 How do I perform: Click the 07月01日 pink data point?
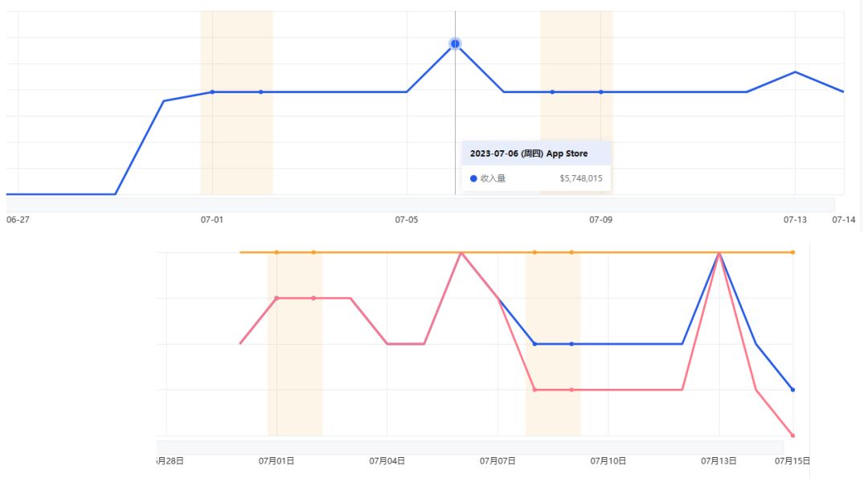click(276, 298)
